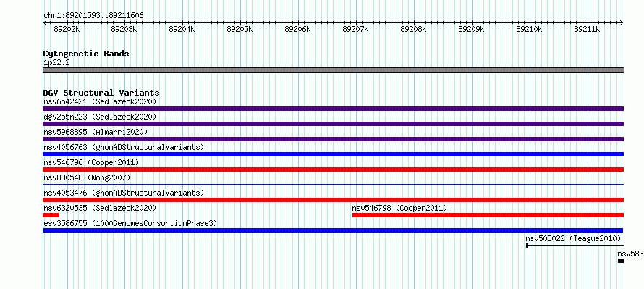Open nsv5968895 (Almarri2020) variant label
Viewport: 644px width, 289px height.
96,132
